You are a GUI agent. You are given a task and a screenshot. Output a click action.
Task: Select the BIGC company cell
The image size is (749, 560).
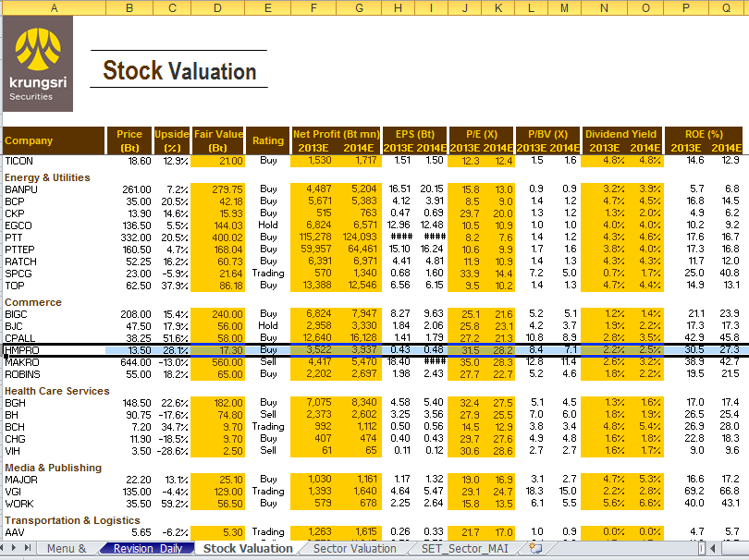[x=54, y=314]
